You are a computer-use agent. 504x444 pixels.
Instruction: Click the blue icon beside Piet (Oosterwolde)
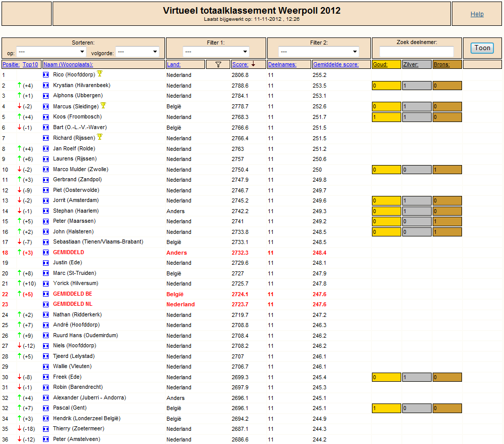tap(46, 190)
